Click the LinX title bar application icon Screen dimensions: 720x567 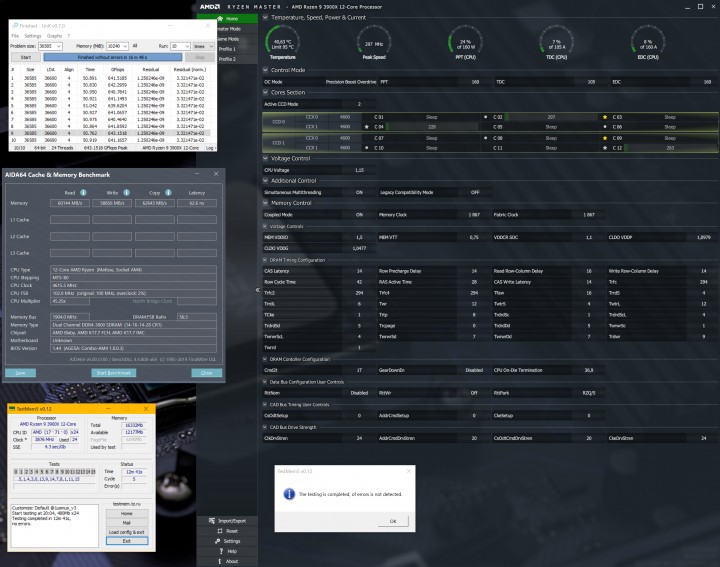(x=15, y=26)
